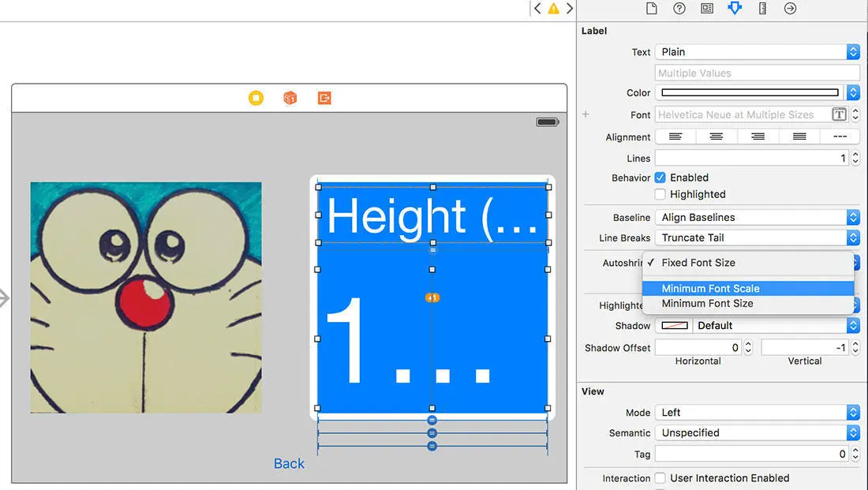Adjust the Vertical shadow offset stepper
Viewport: 868px width, 490px height.
[x=855, y=348]
